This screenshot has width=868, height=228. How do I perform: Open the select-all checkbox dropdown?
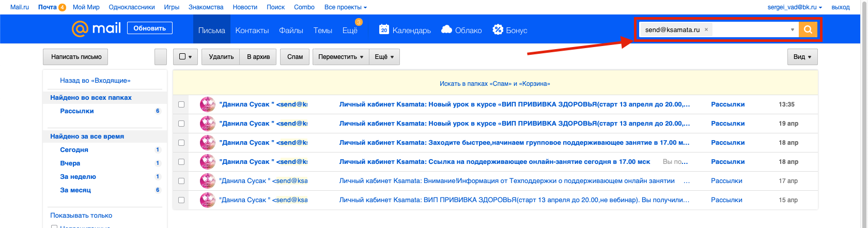[185, 57]
